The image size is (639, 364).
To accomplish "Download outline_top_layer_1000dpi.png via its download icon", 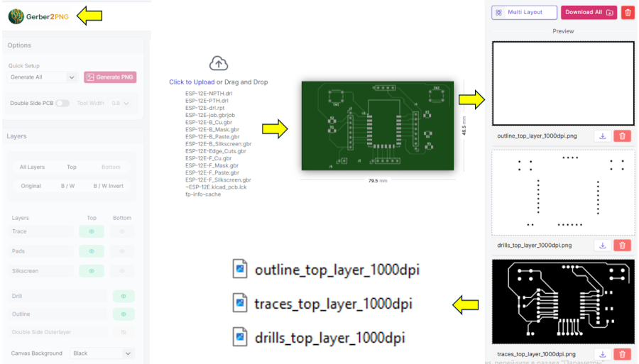I will [603, 136].
